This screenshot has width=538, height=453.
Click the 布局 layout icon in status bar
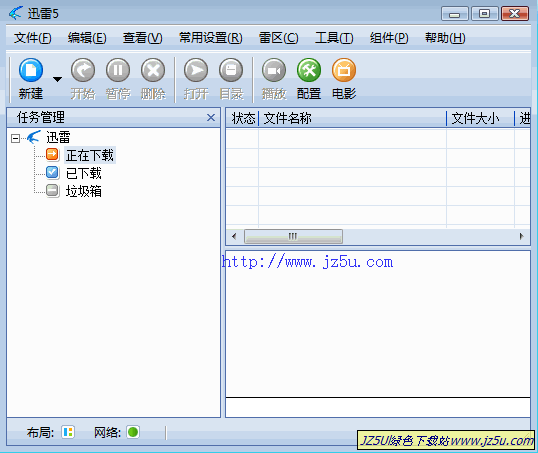coord(68,432)
